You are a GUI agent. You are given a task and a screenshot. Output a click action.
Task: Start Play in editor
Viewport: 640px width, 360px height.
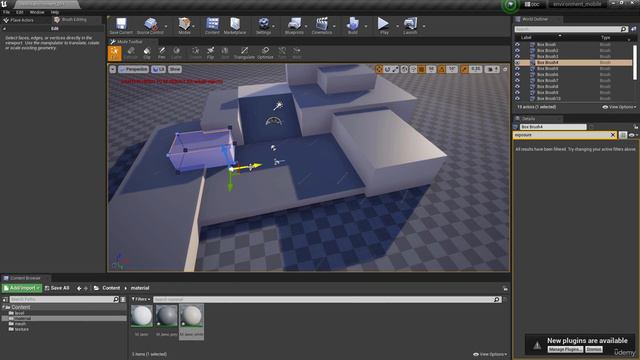(x=384, y=26)
